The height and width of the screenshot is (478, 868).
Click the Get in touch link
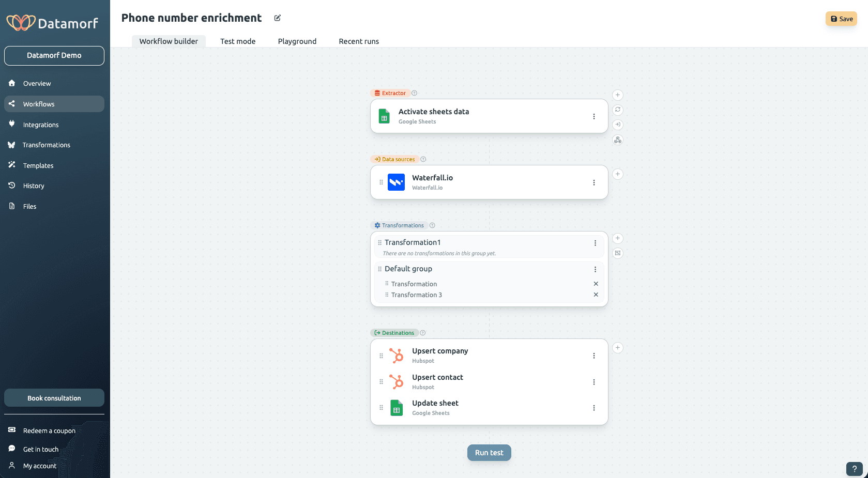click(x=41, y=449)
